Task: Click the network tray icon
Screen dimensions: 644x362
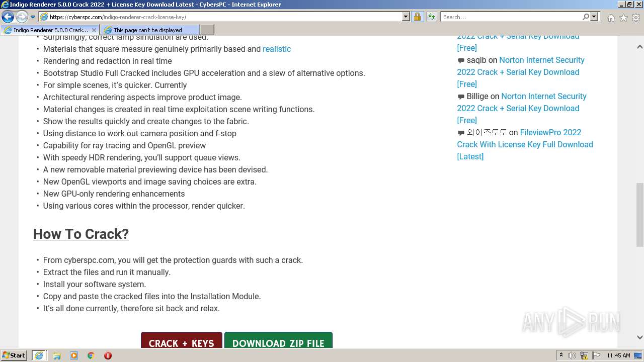Action: pos(584,355)
